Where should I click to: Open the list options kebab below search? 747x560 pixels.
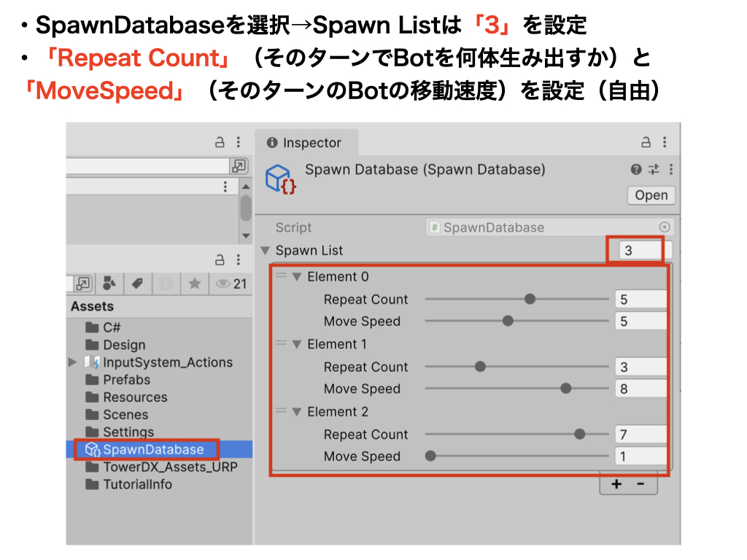pyautogui.click(x=225, y=187)
